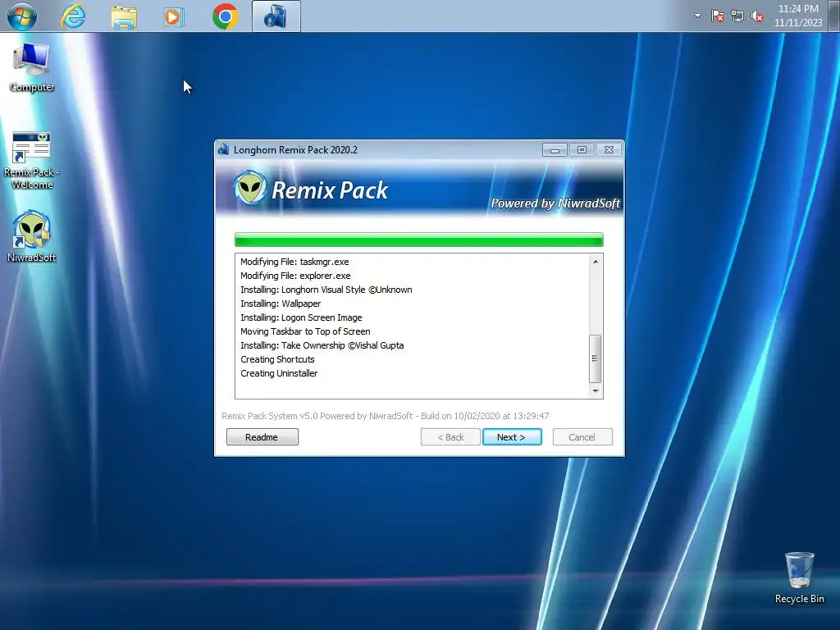The width and height of the screenshot is (840, 630).
Task: Click the Next button
Action: [512, 437]
